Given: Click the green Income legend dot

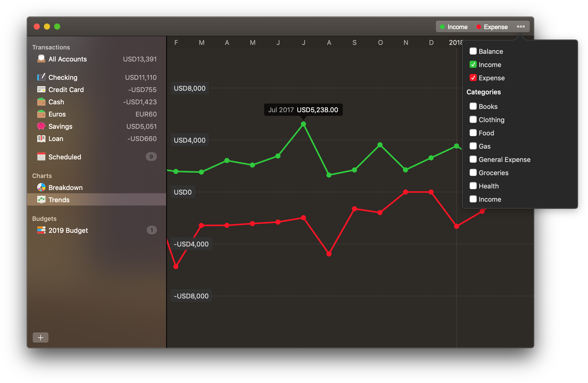Looking at the screenshot, I should 442,27.
